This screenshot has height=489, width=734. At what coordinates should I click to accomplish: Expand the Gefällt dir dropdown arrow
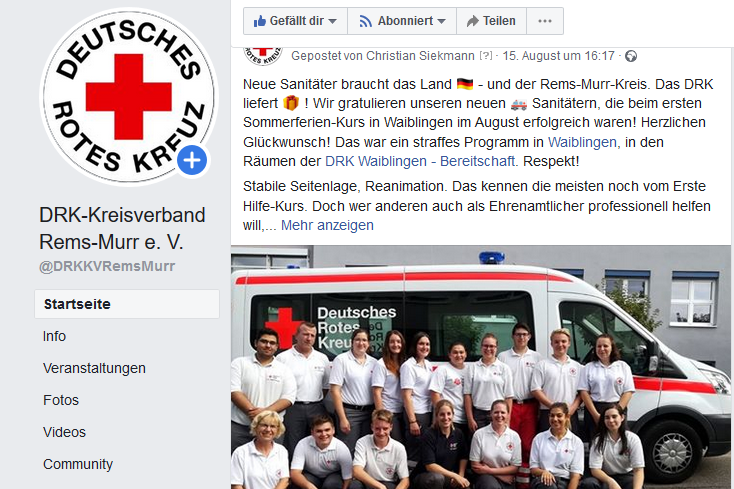point(332,22)
